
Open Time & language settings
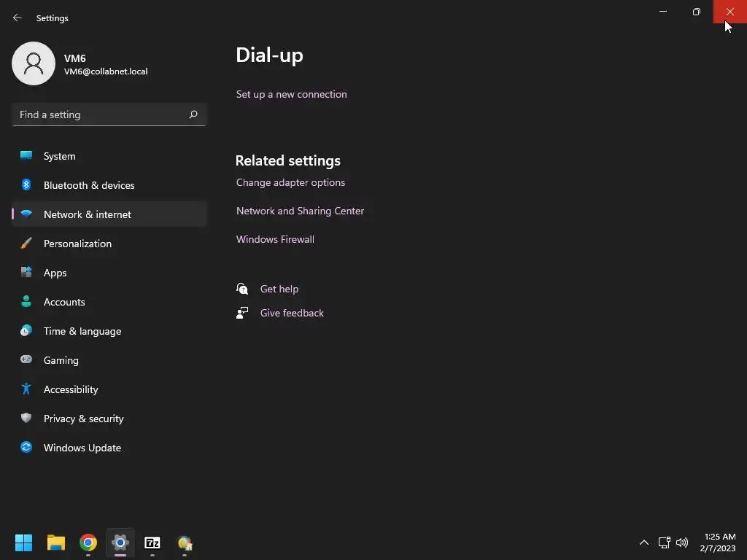tap(109, 331)
